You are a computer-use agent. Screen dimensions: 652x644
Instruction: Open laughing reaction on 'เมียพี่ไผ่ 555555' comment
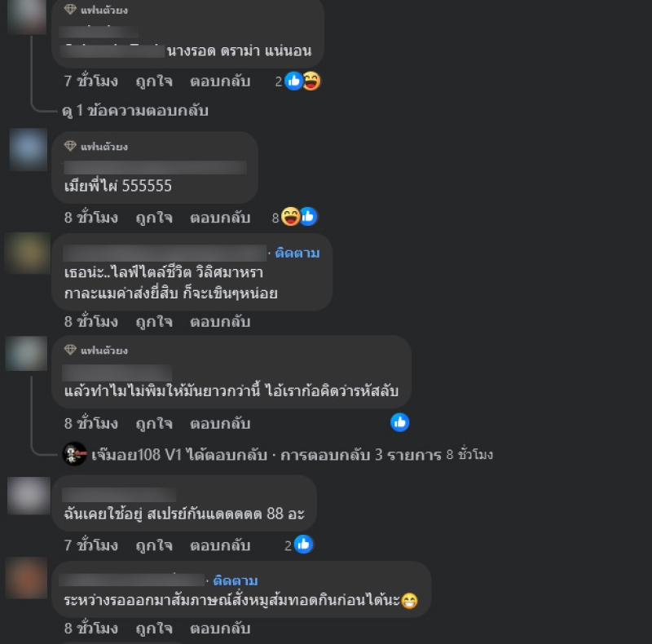pos(290,217)
